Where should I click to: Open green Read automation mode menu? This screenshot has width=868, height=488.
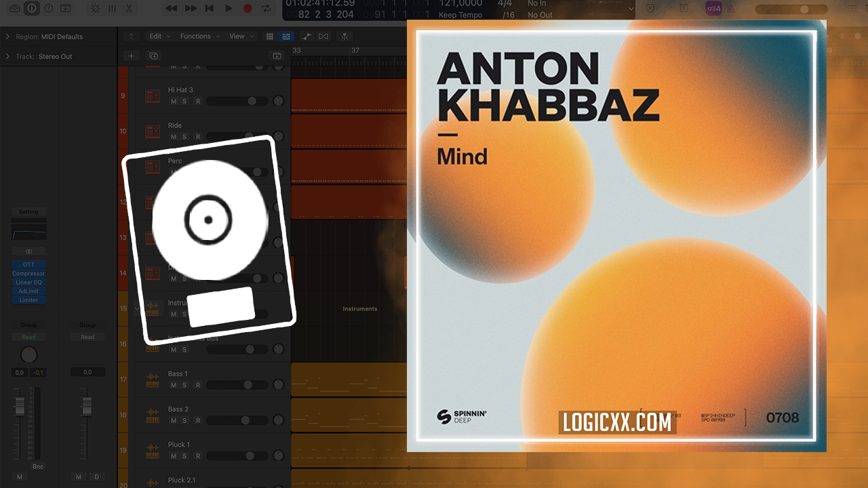point(28,337)
